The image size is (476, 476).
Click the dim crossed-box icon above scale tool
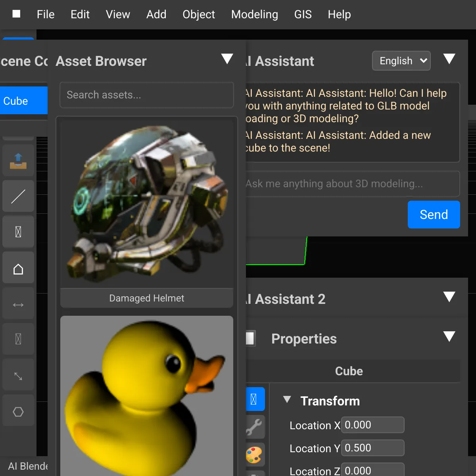(x=18, y=339)
